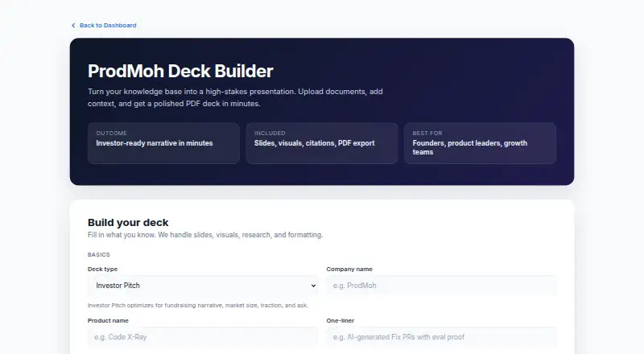Image resolution: width=644 pixels, height=354 pixels.
Task: Click the OUTCOME card 'Investor-ready narrative in minutes'
Action: pos(163,143)
